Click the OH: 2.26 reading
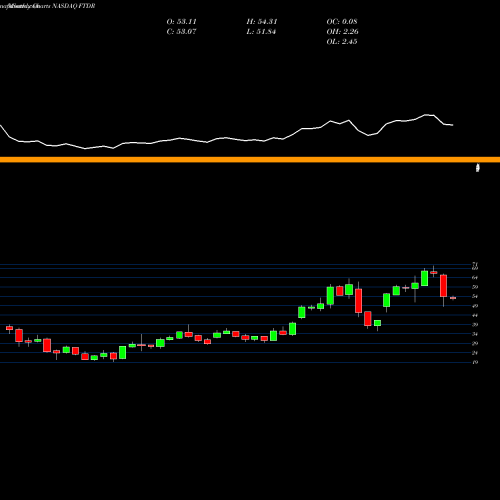Viewport: 500px width, 500px height. [342, 32]
